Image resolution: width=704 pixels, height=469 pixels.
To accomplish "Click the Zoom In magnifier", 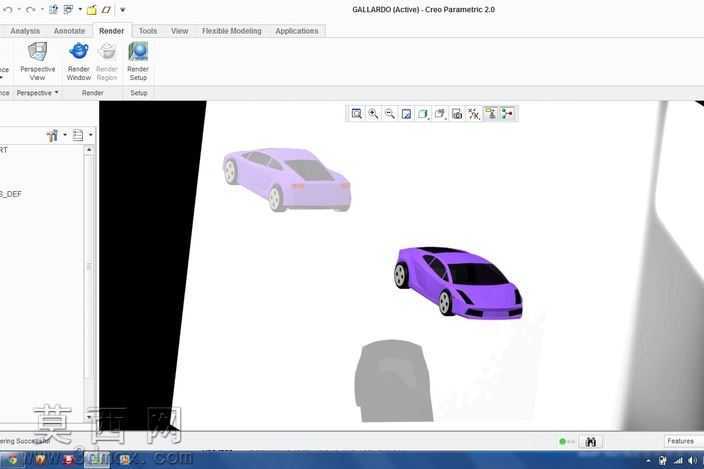I will (x=373, y=114).
